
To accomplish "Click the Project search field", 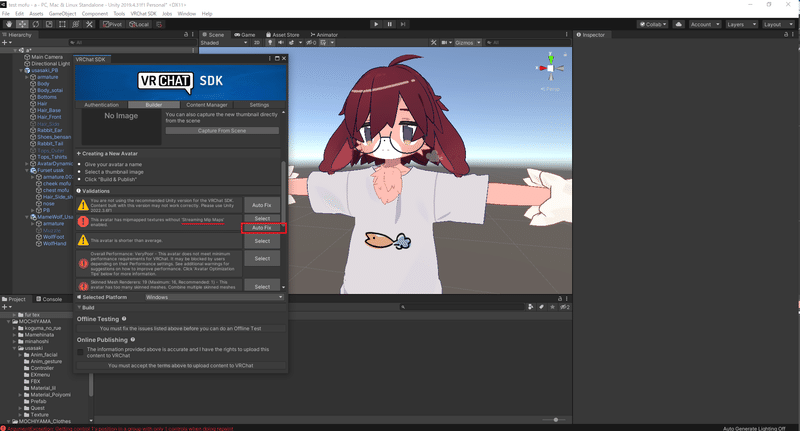I will pos(462,307).
